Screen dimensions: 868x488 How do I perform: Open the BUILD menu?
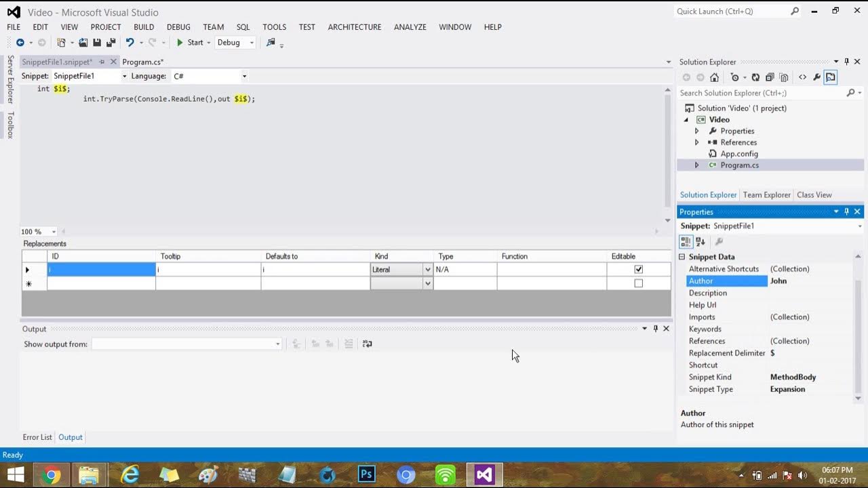pos(144,27)
